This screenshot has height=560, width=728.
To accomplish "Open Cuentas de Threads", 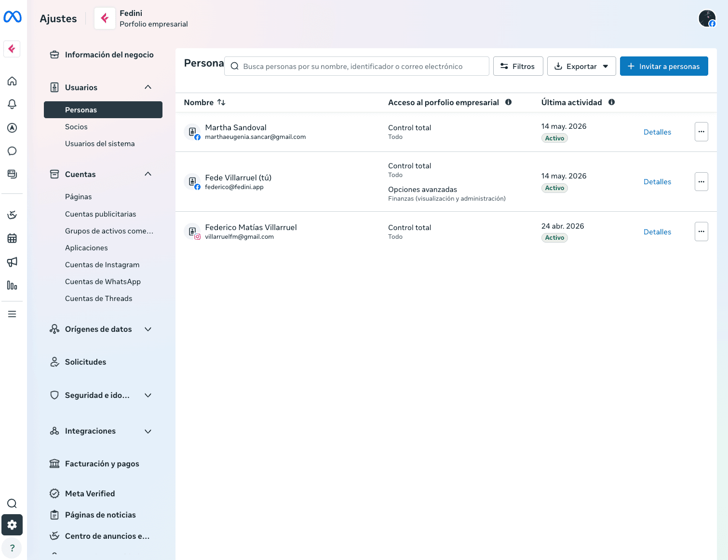I will click(98, 298).
